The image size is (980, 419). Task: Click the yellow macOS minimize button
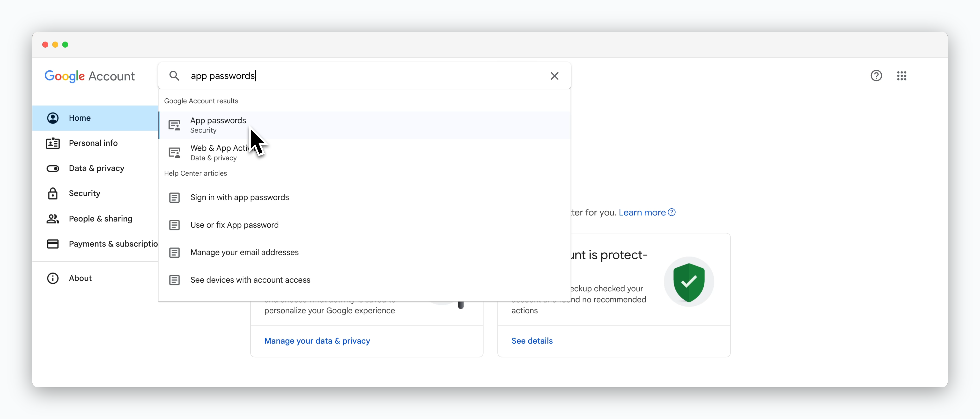click(55, 45)
